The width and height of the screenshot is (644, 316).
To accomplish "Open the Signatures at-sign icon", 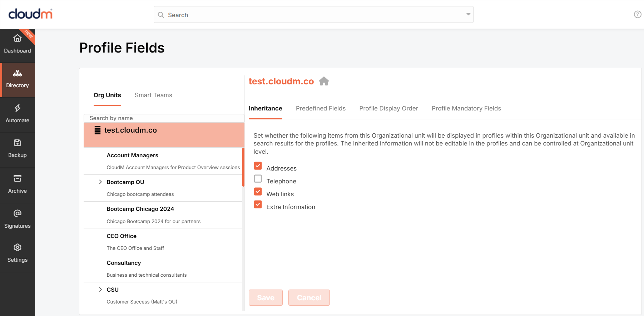I will tap(17, 213).
